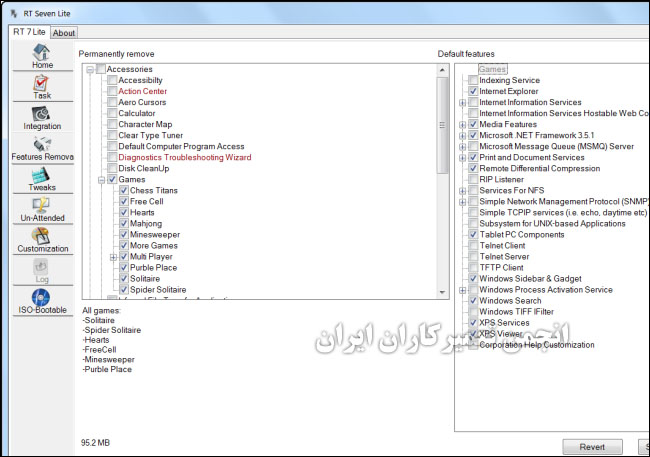Select Aero Cursors tree item
This screenshot has height=457, width=650.
(x=142, y=102)
